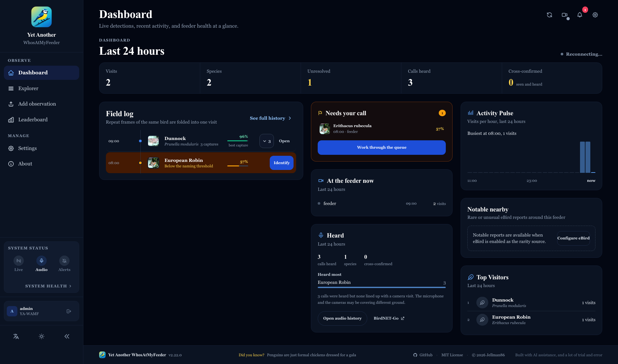
Task: Click the Dunnock 96% confidence bar
Action: [x=238, y=141]
